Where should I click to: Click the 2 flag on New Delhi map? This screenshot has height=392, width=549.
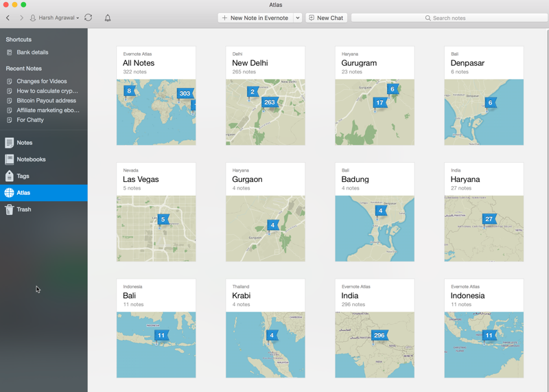(x=253, y=92)
